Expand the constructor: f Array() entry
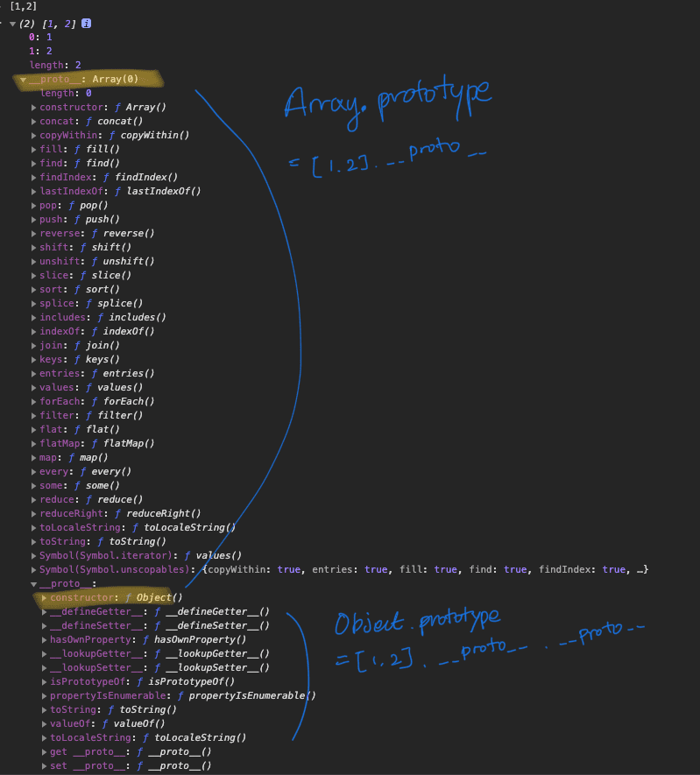700x775 pixels. [33, 108]
